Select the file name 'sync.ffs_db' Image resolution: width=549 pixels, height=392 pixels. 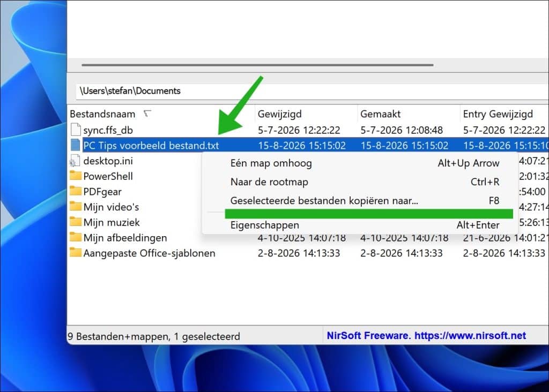click(108, 130)
